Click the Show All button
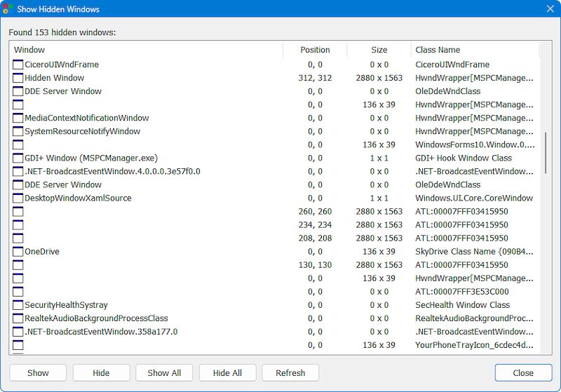This screenshot has width=561, height=392. tap(164, 373)
